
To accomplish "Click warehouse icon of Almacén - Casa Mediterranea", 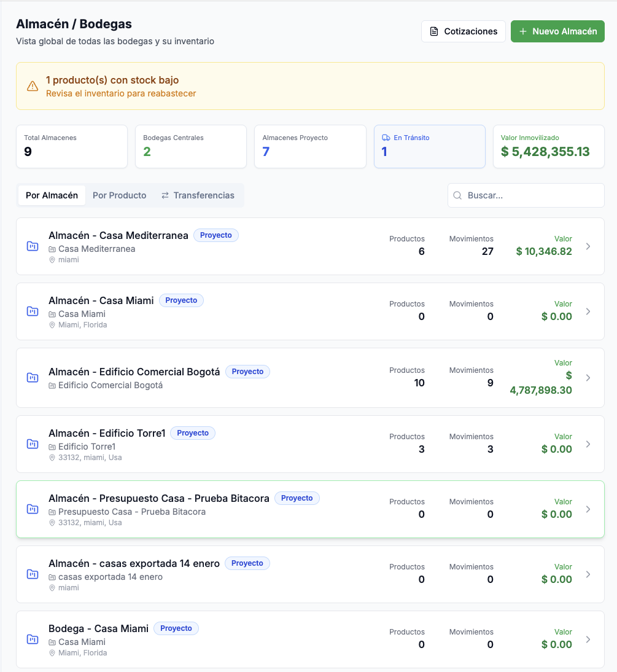I will [x=33, y=246].
